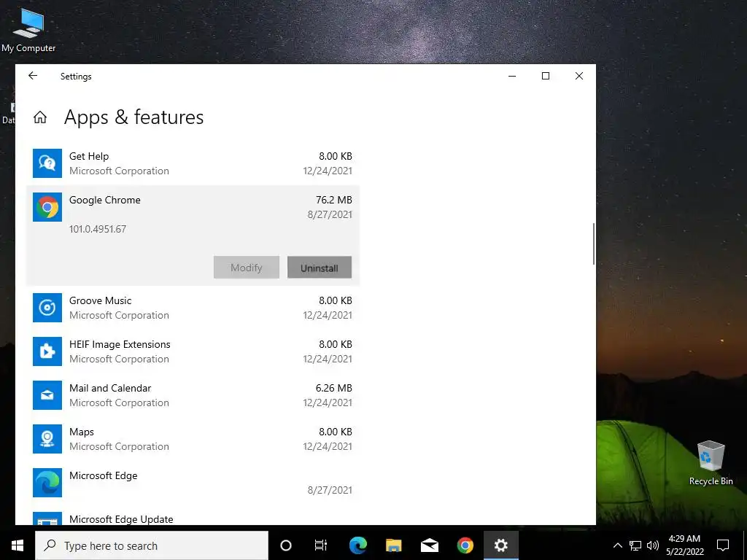Image resolution: width=747 pixels, height=560 pixels.
Task: Click the Uninstall button for Chrome
Action: [320, 268]
